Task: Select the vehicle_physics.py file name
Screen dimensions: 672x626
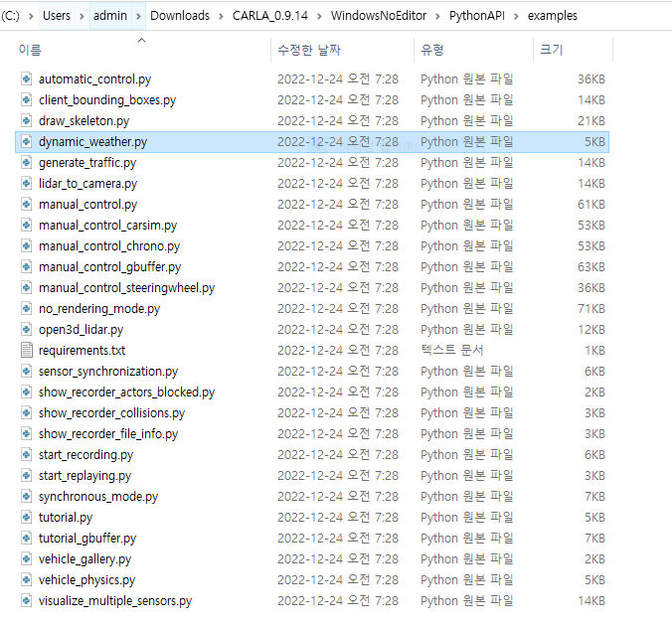Action: point(87,580)
